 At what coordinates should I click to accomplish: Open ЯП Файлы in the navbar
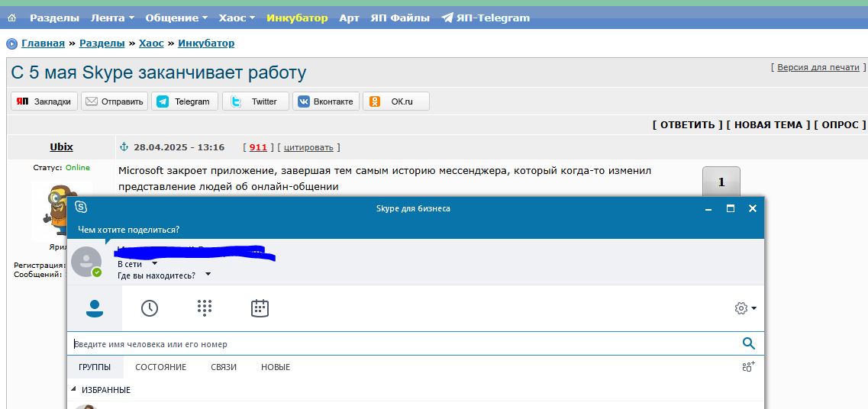click(400, 18)
